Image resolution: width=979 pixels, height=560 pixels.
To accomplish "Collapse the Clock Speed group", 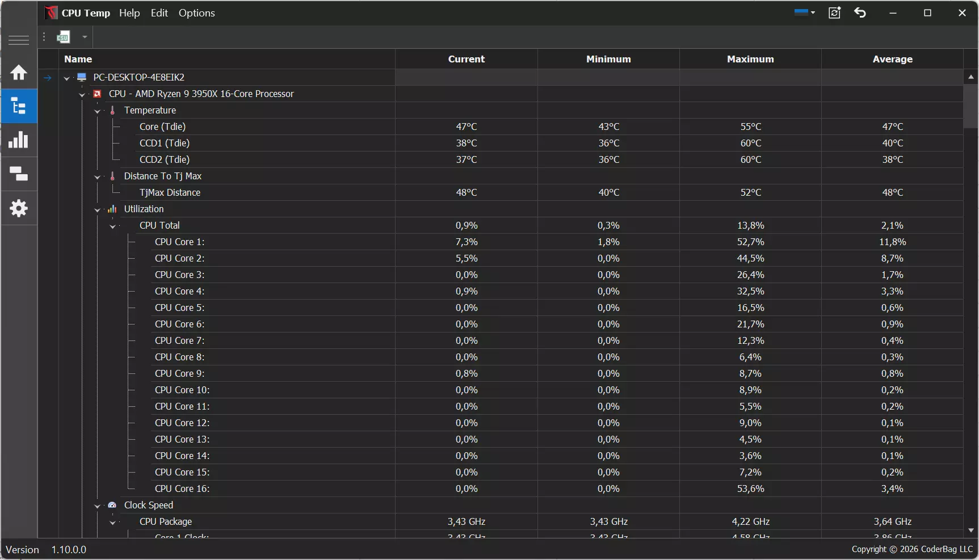I will [x=98, y=506].
